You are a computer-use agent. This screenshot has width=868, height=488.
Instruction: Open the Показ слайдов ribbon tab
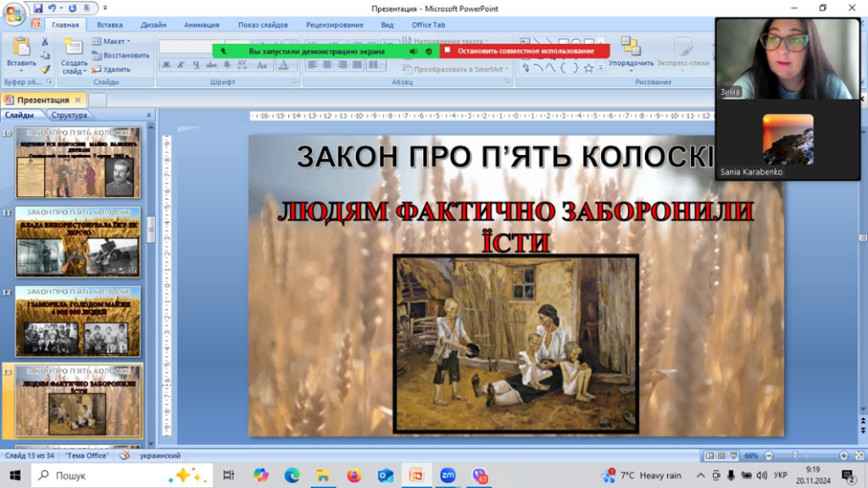tap(263, 25)
